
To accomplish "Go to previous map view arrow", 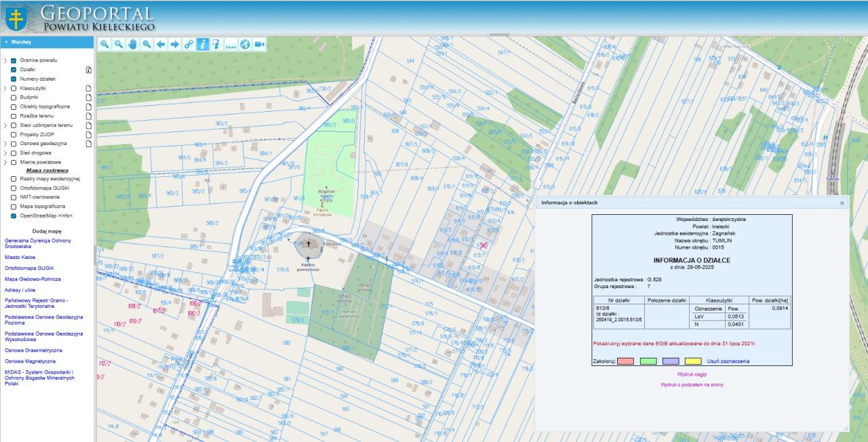I will [161, 44].
